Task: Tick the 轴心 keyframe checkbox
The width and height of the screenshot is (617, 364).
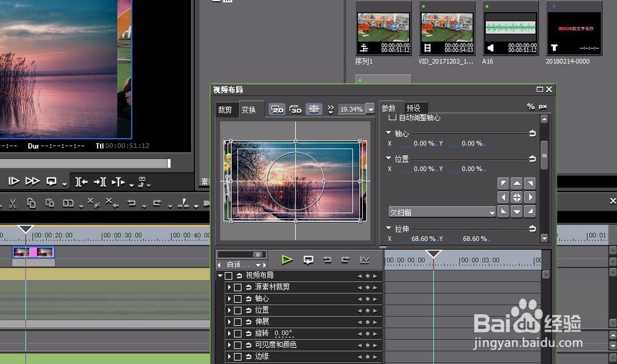Action: pyautogui.click(x=238, y=299)
